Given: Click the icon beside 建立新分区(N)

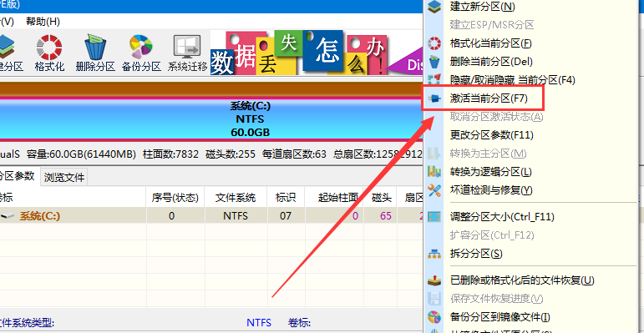Looking at the screenshot, I should (434, 7).
